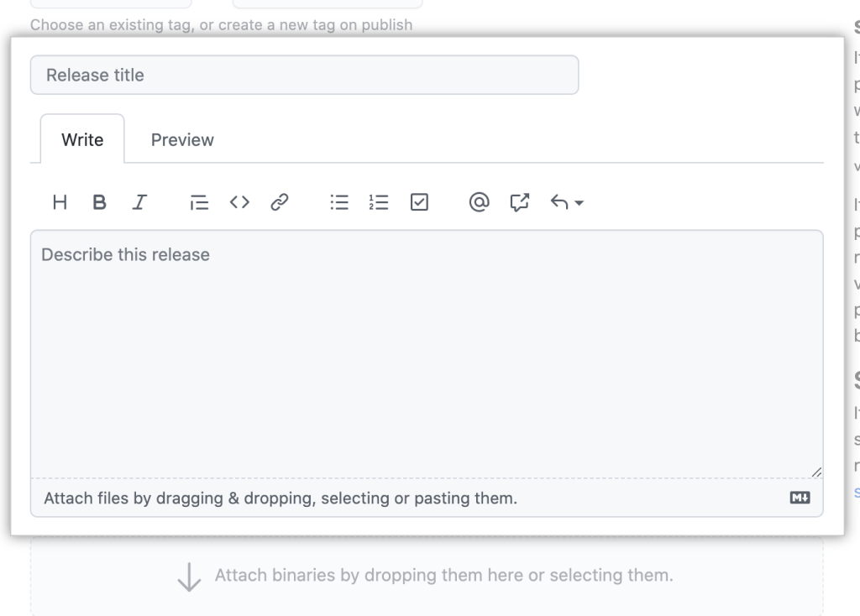Select the Attach binaries drop zone
The width and height of the screenshot is (860, 616).
426,577
